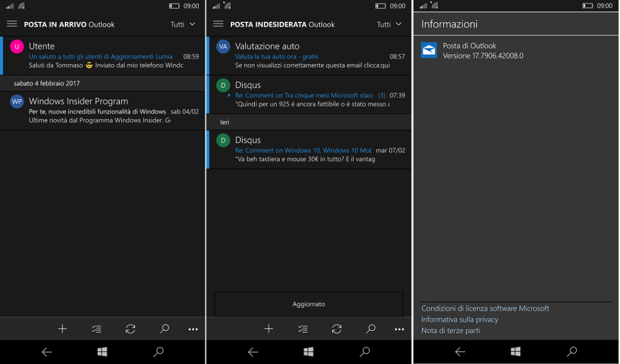Tap system search on Posta in arrivo phone

pyautogui.click(x=159, y=351)
